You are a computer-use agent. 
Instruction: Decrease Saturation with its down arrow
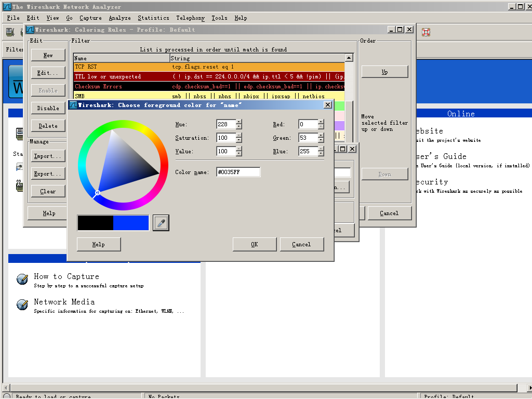point(239,140)
